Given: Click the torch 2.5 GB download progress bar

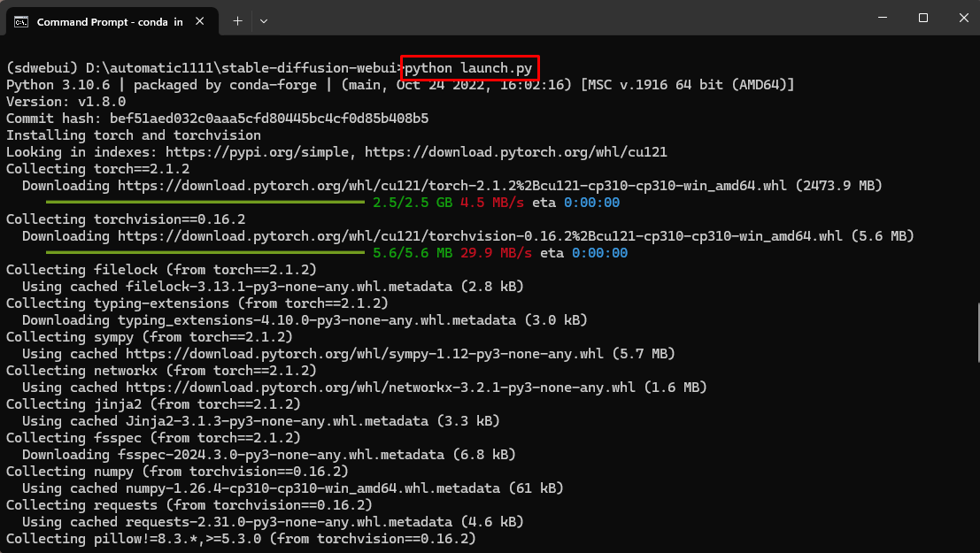Looking at the screenshot, I should point(205,203).
